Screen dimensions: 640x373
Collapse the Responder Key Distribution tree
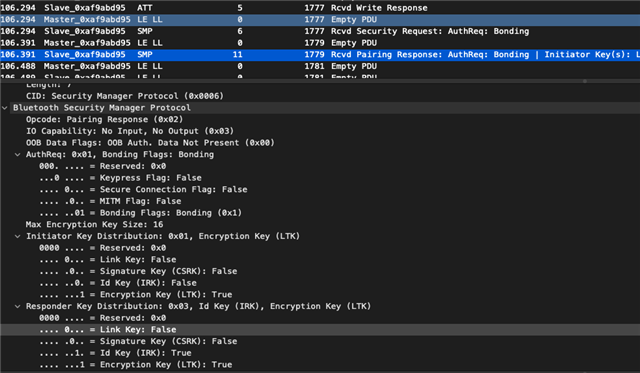tap(18, 306)
